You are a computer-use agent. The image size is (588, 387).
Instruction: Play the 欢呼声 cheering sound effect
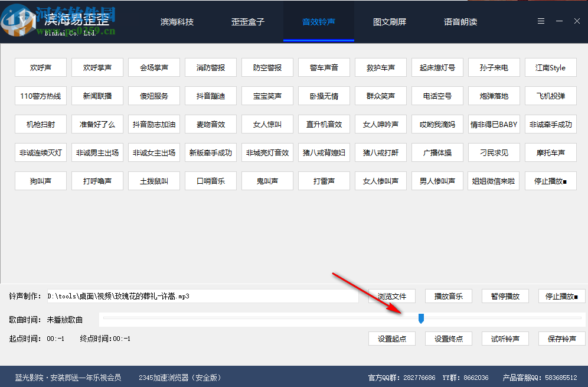pos(40,67)
